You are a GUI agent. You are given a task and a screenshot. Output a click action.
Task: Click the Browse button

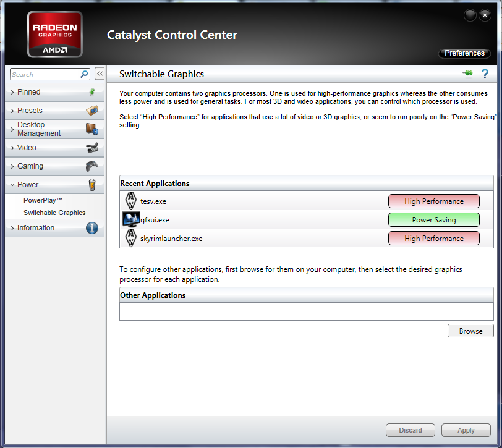470,331
